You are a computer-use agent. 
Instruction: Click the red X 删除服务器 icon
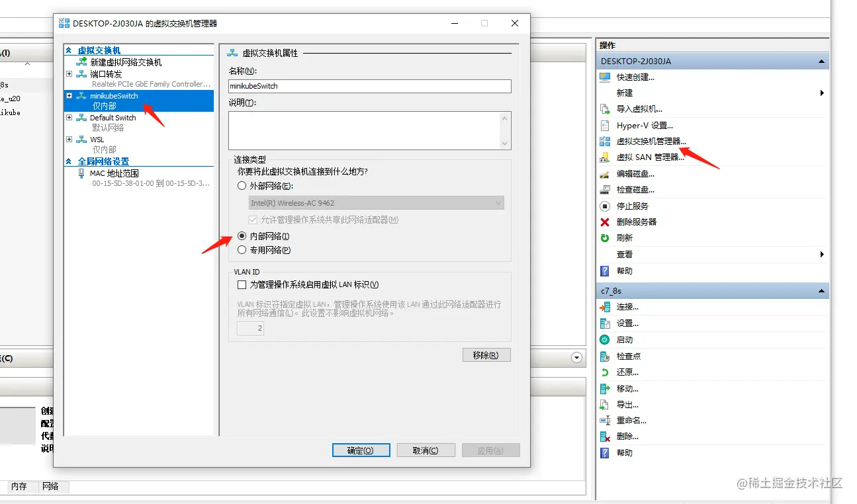click(x=605, y=222)
